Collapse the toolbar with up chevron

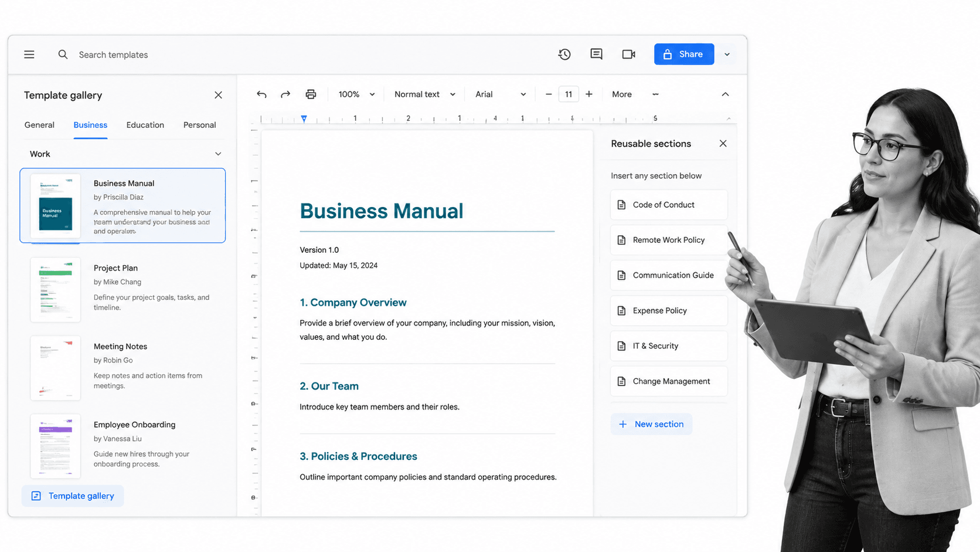[x=725, y=94]
